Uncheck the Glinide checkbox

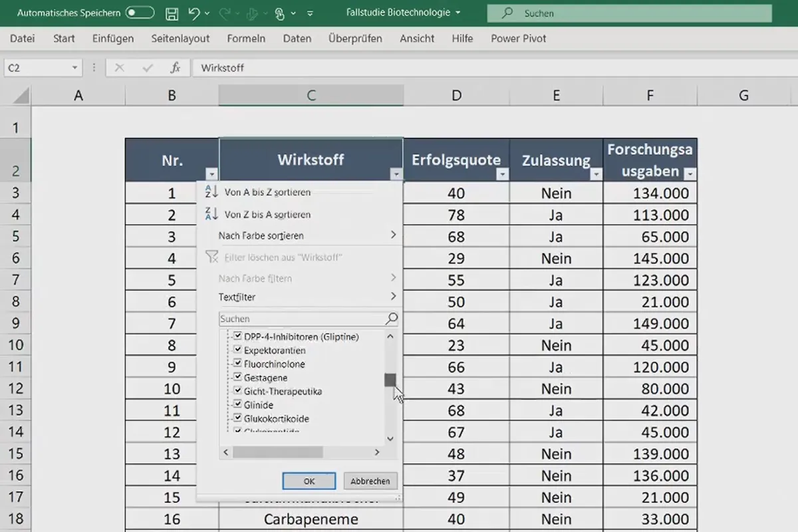click(238, 404)
